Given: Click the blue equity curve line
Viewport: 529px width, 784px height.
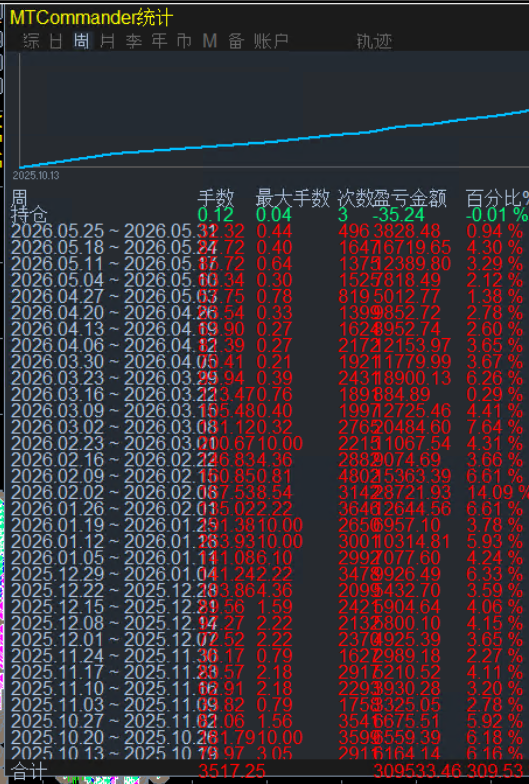Looking at the screenshot, I should coord(274,140).
